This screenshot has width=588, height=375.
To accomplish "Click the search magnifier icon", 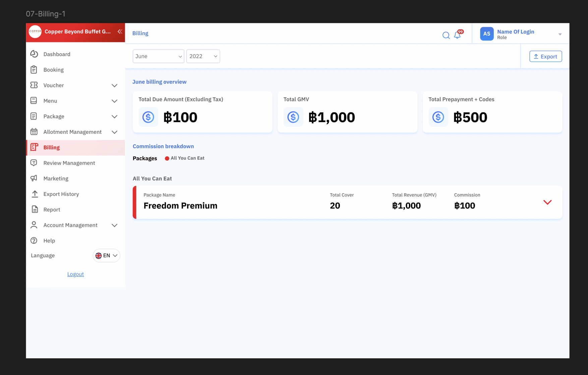I will [446, 35].
